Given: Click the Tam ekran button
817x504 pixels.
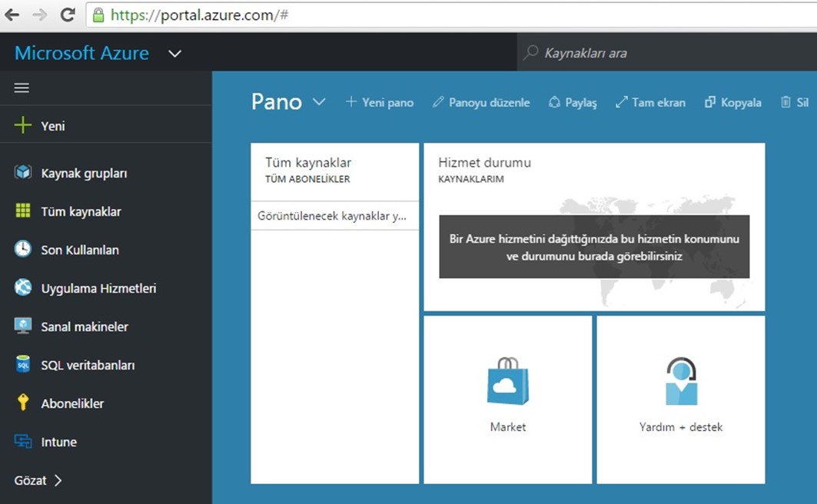Looking at the screenshot, I should click(650, 103).
